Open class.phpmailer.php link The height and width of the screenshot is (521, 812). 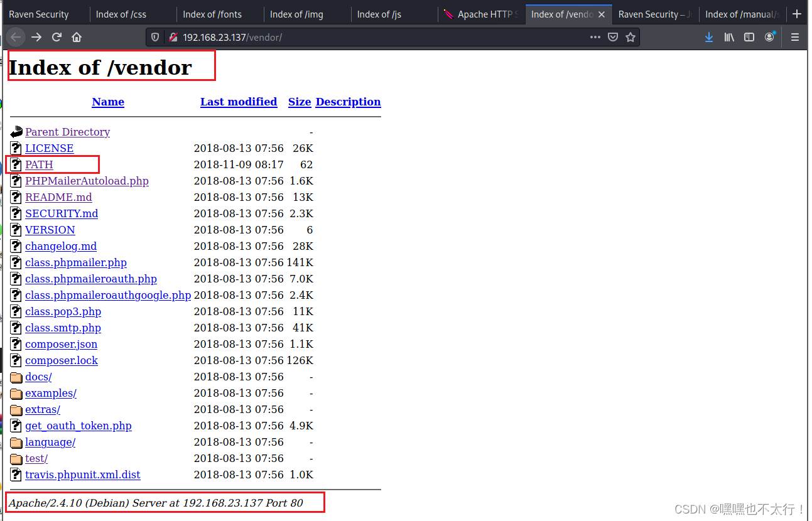76,262
